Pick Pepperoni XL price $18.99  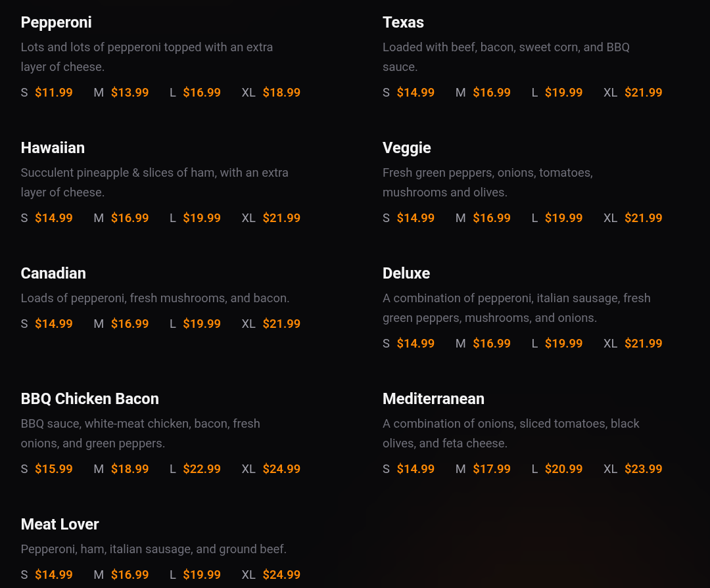point(281,93)
